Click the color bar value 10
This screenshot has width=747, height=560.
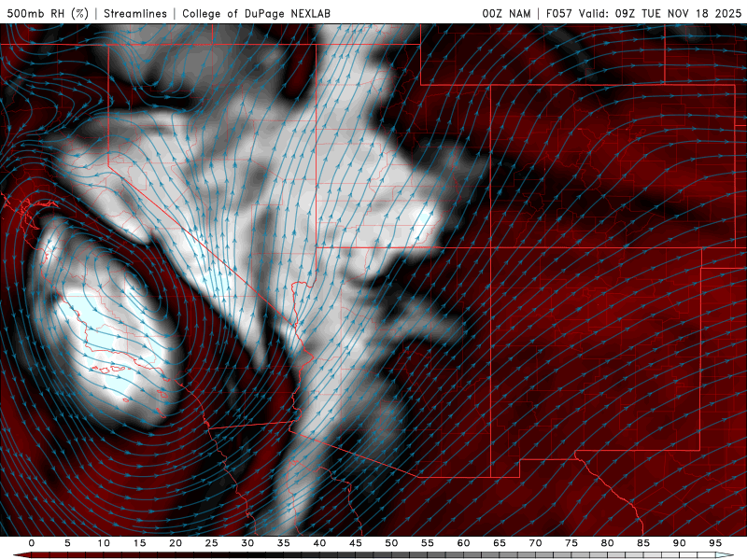pos(104,543)
